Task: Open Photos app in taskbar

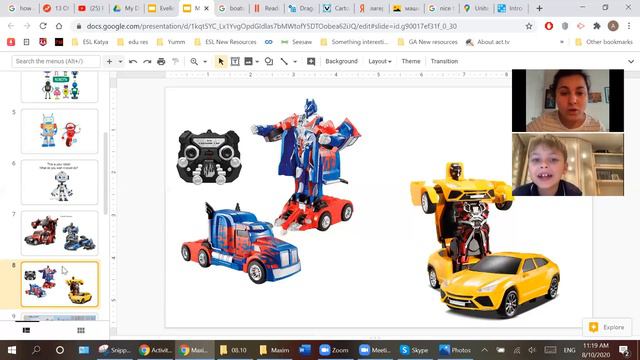Action: pyautogui.click(x=455, y=350)
